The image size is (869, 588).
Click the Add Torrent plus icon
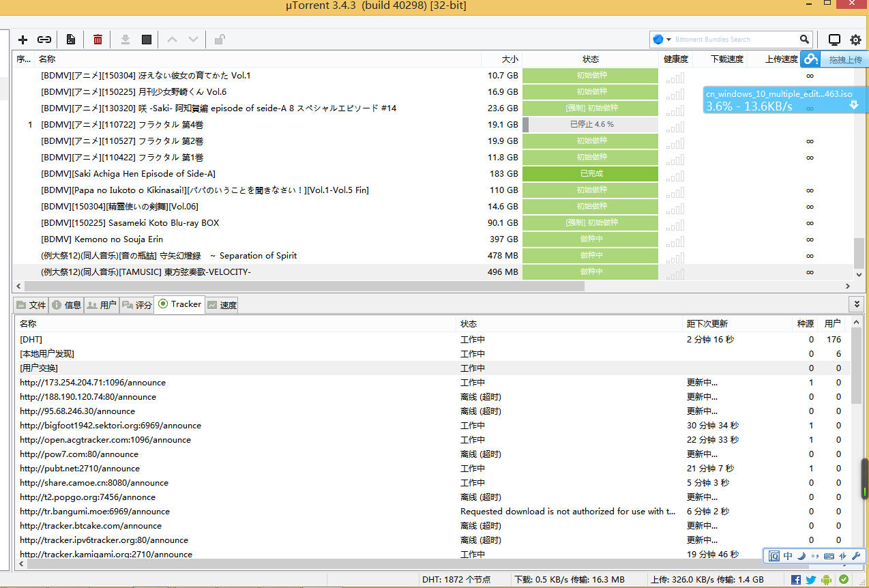point(23,40)
